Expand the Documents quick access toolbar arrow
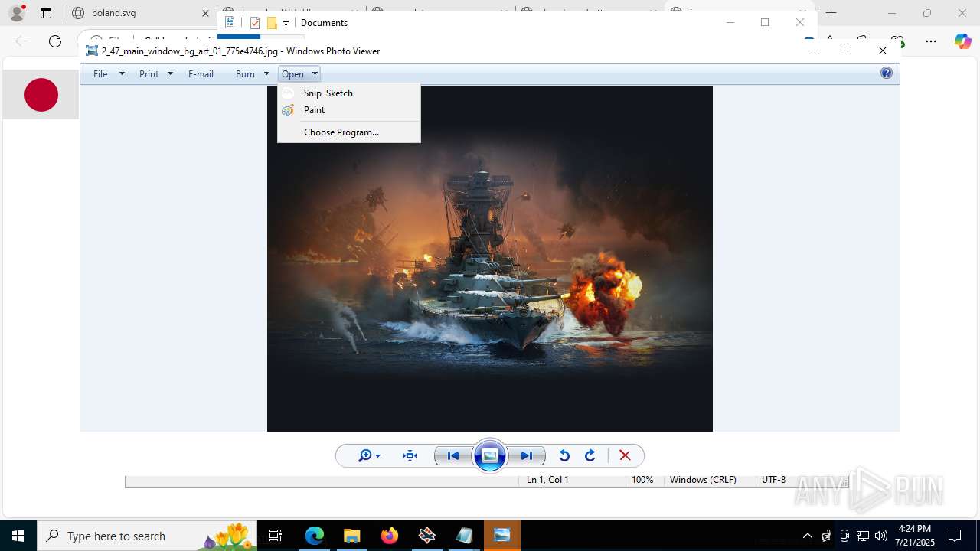The height and width of the screenshot is (551, 980). click(x=286, y=23)
